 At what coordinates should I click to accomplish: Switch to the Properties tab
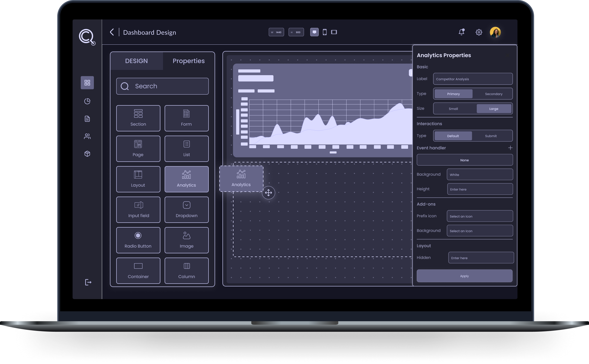[x=189, y=61]
